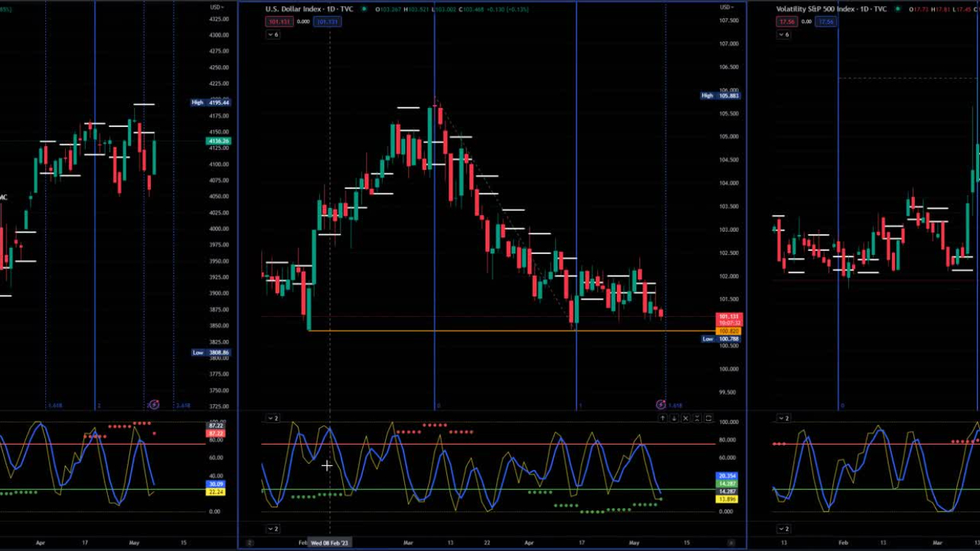Expand the 6 indicators legend on Volatility chart

tap(784, 34)
